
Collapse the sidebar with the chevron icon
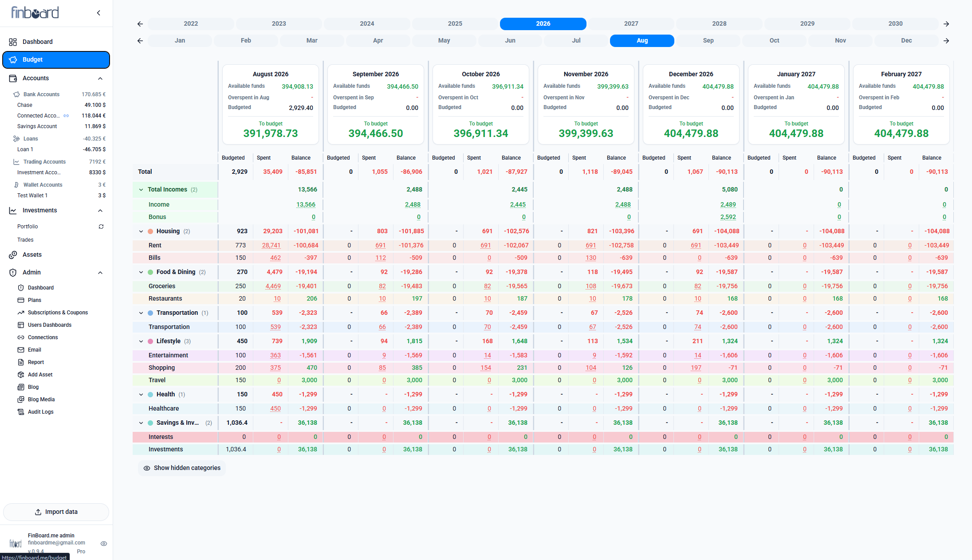click(x=98, y=13)
